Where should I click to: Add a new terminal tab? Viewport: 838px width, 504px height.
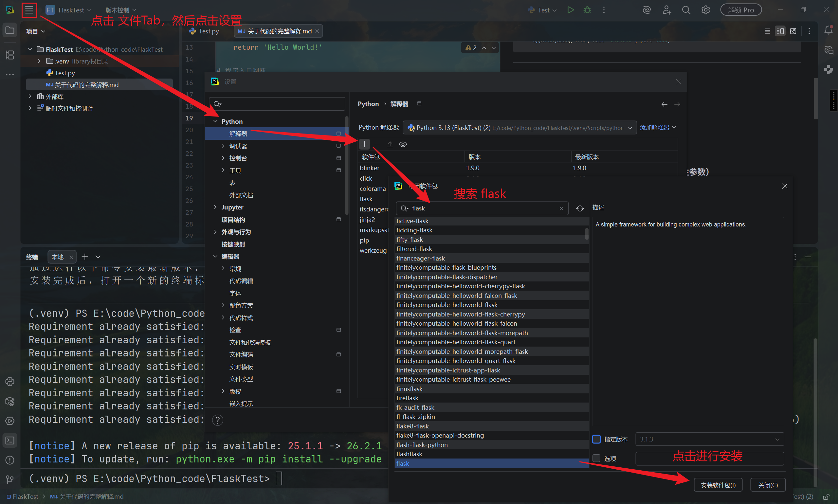pos(85,257)
